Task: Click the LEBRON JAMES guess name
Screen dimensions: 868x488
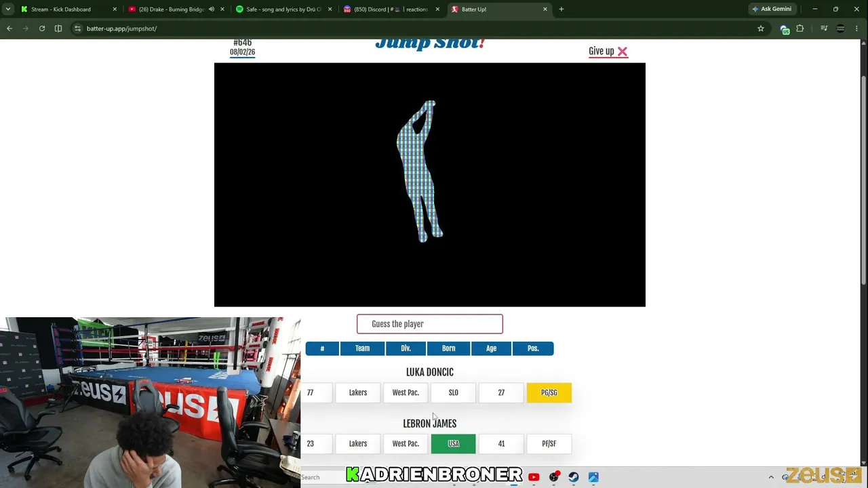Action: [x=430, y=424]
